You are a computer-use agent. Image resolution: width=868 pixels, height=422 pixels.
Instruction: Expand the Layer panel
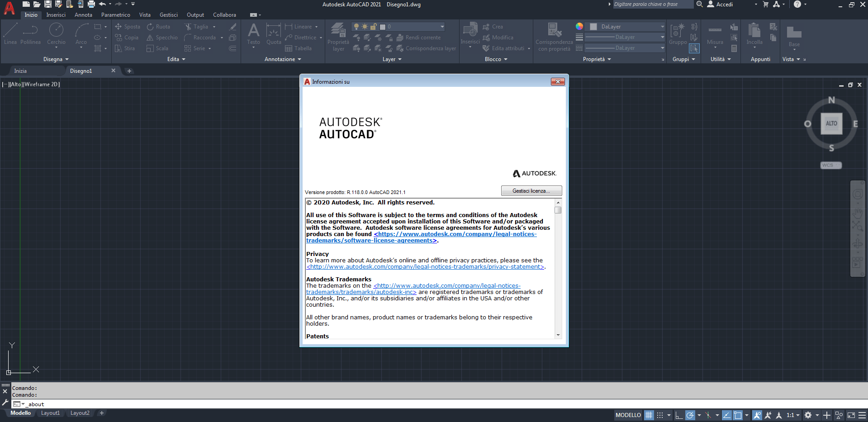click(x=392, y=59)
